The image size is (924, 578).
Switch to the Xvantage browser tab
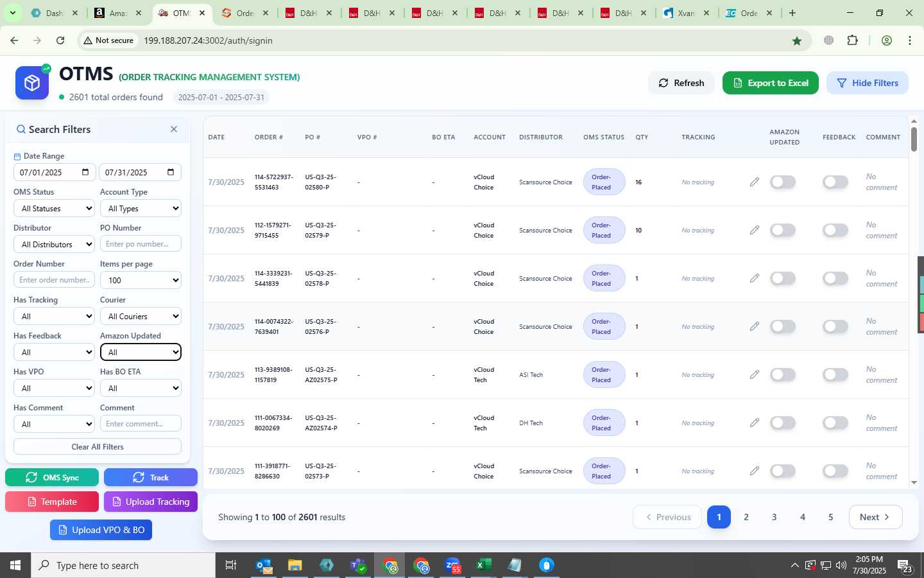pos(687,13)
